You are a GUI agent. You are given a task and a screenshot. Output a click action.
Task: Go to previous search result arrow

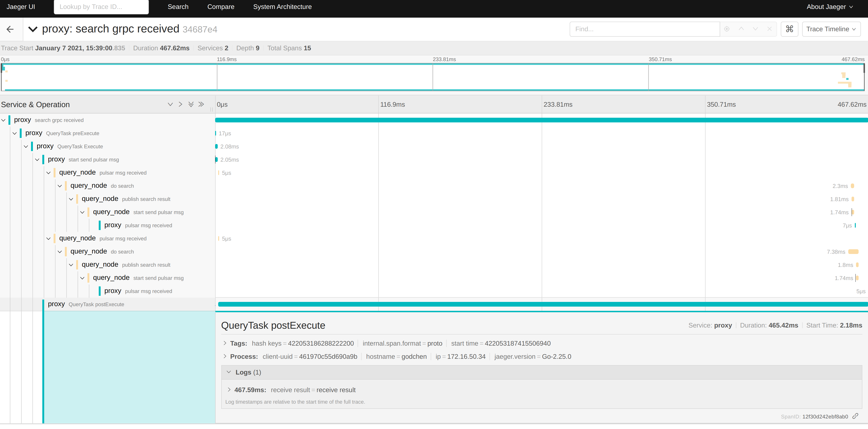[x=741, y=29]
